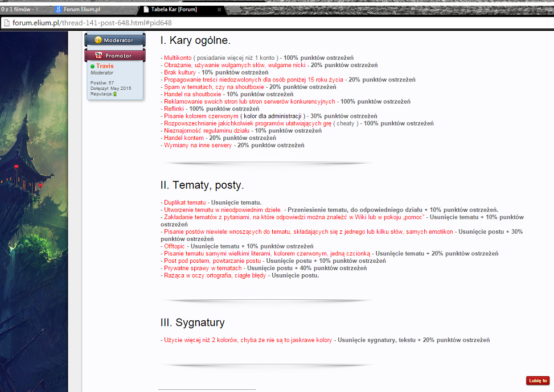This screenshot has height=392, width=554.
Task: Close the Tabela Kar [Forum] tab
Action: [x=219, y=10]
